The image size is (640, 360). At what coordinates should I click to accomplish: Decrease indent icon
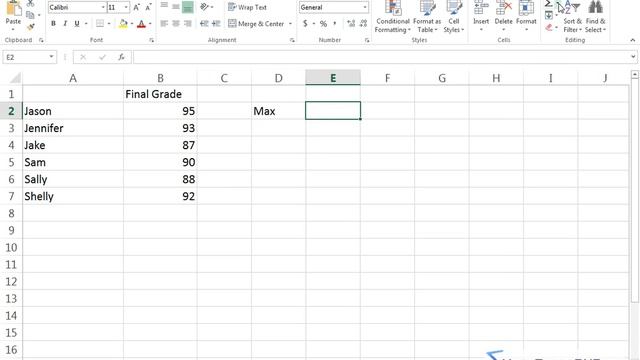[x=204, y=24]
